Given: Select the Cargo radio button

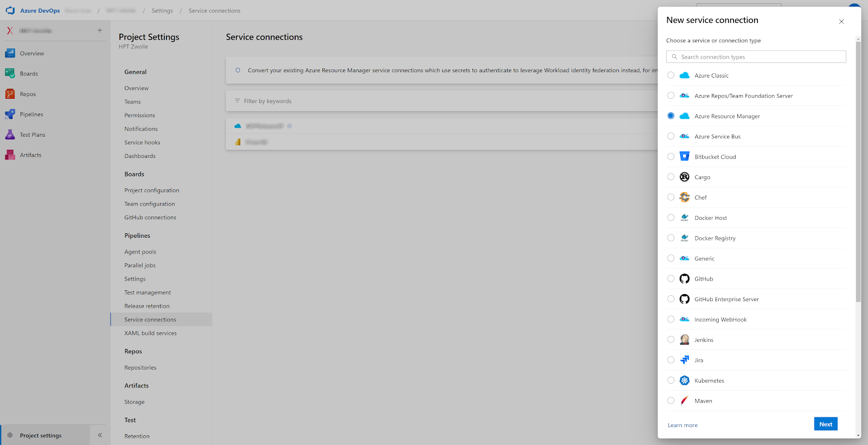Looking at the screenshot, I should click(x=671, y=177).
